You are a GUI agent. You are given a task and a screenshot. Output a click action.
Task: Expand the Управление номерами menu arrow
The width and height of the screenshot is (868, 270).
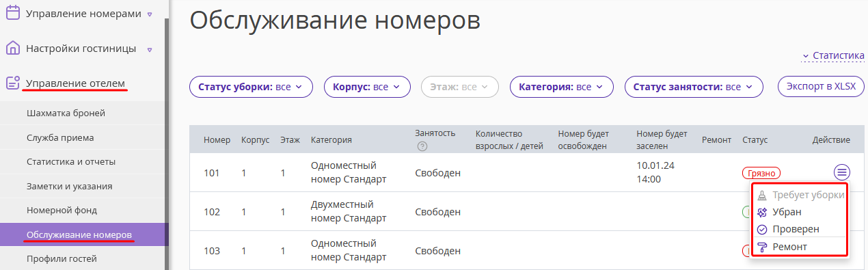tap(150, 14)
